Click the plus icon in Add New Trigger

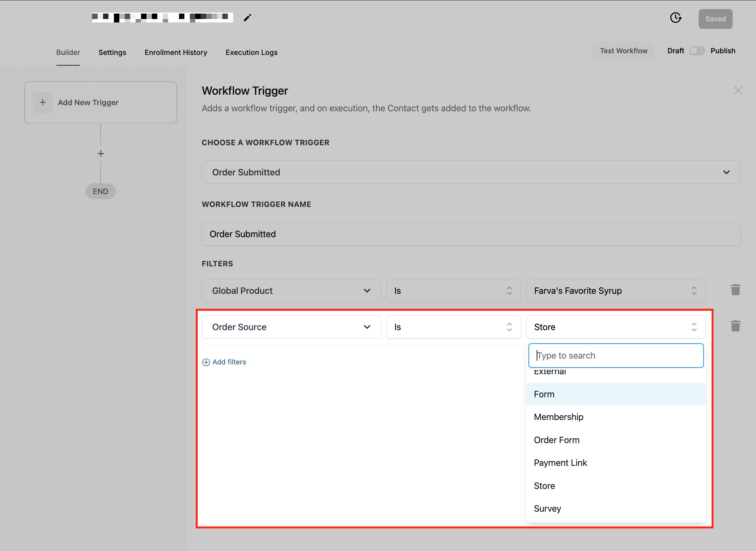pyautogui.click(x=43, y=102)
